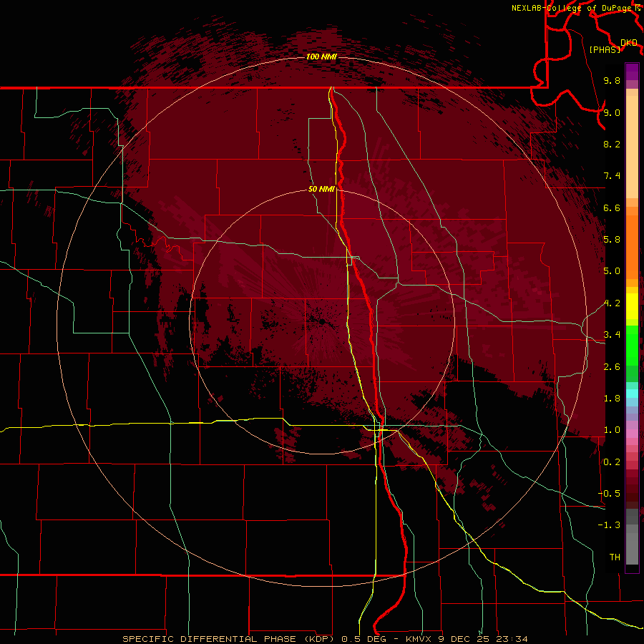This screenshot has width=644, height=644.
Task: Click the 9.8 color scale label
Action: [612, 80]
